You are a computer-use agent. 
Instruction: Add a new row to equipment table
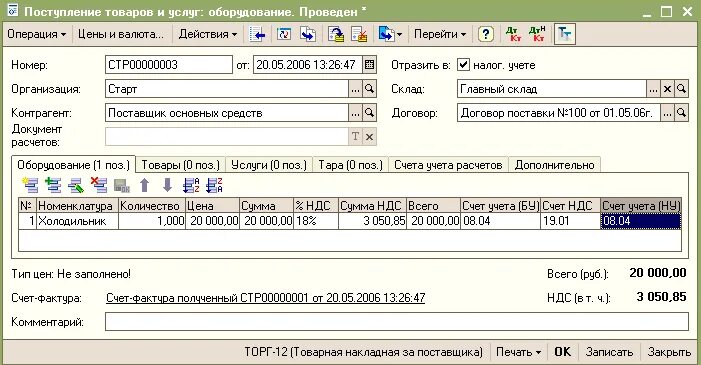point(30,185)
